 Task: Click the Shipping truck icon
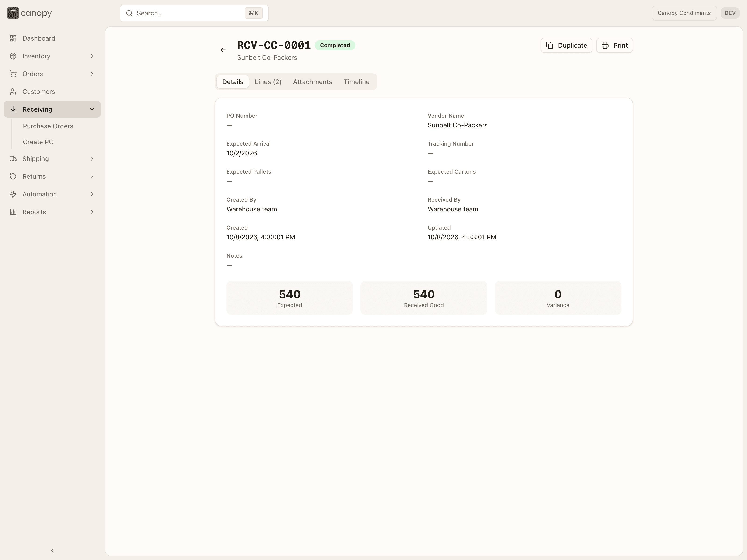coord(13,159)
